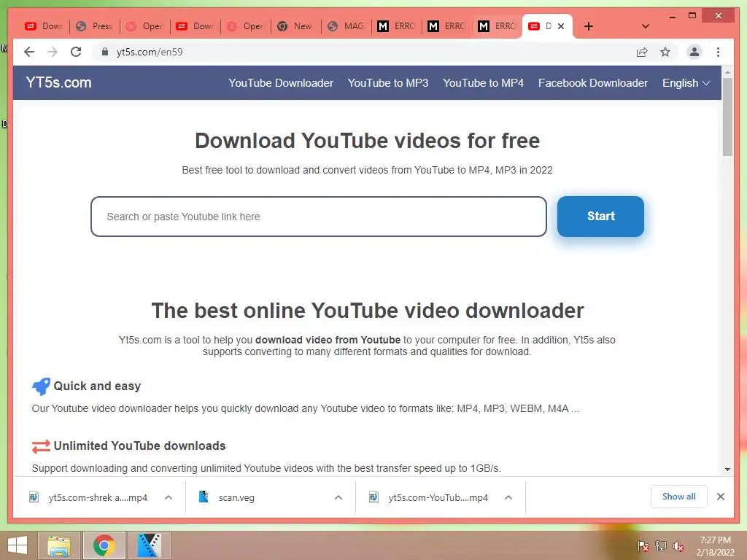
Task: Click the muted volume tray icon
Action: (x=678, y=546)
